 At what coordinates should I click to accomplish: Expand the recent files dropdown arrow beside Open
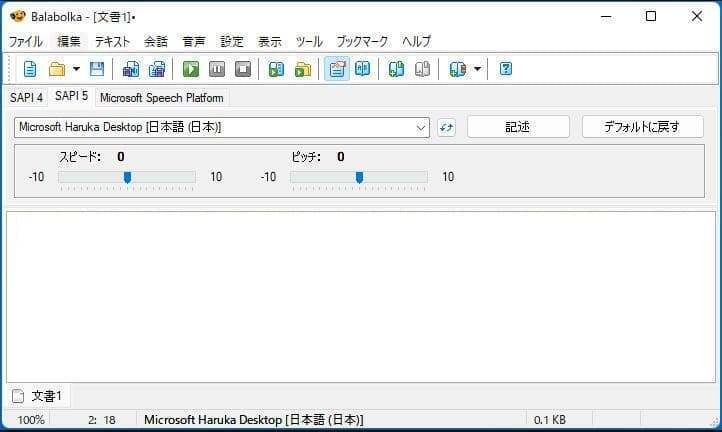coord(76,69)
